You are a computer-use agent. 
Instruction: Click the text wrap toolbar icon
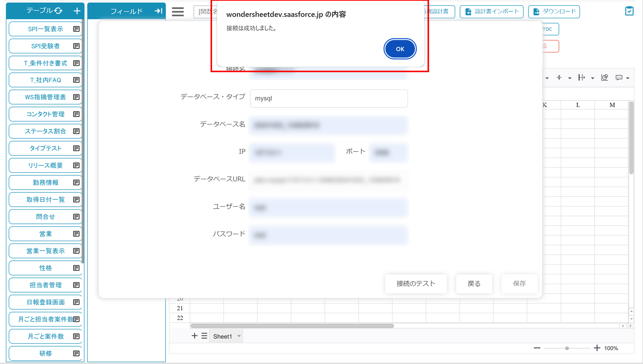581,78
